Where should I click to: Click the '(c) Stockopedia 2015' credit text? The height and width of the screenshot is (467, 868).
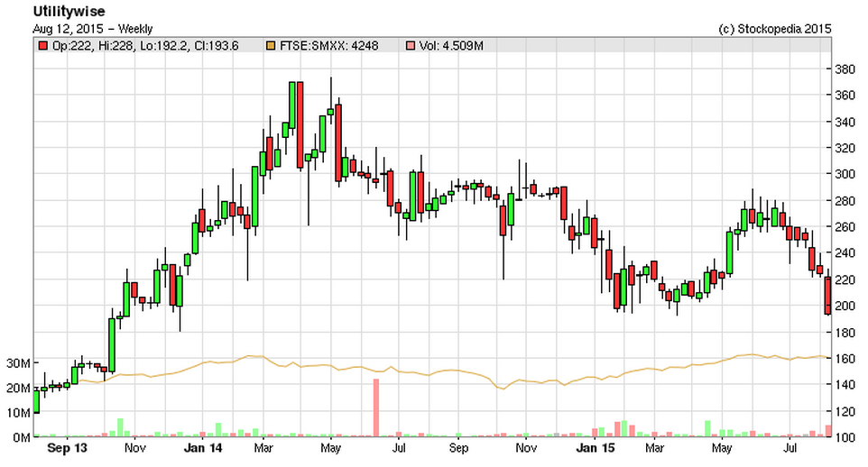pos(774,29)
